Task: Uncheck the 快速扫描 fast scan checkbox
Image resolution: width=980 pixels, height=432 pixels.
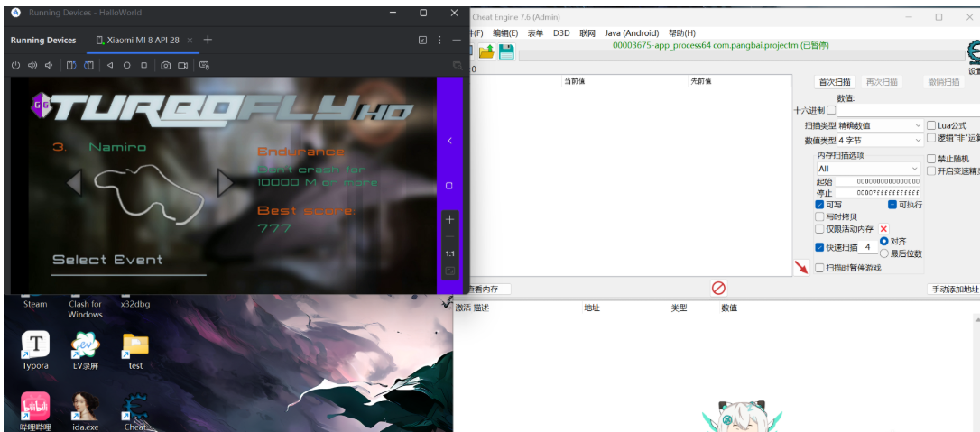Action: click(819, 248)
